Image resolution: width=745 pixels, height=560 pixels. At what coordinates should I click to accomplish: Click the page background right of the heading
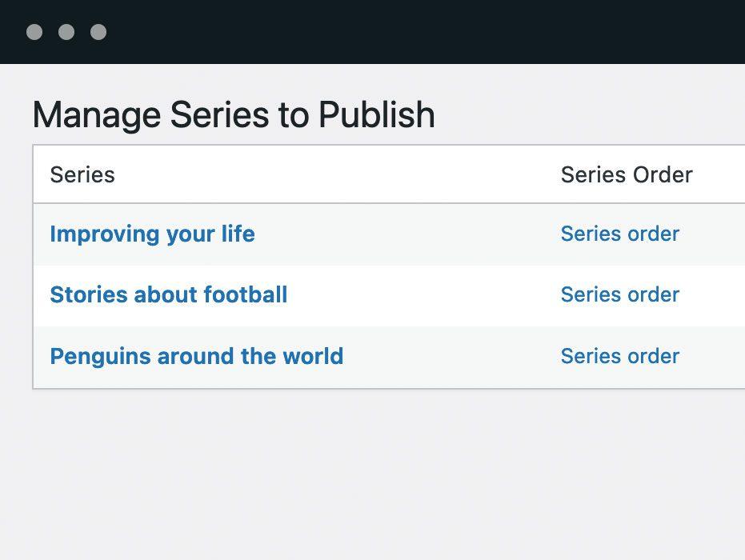(x=589, y=114)
